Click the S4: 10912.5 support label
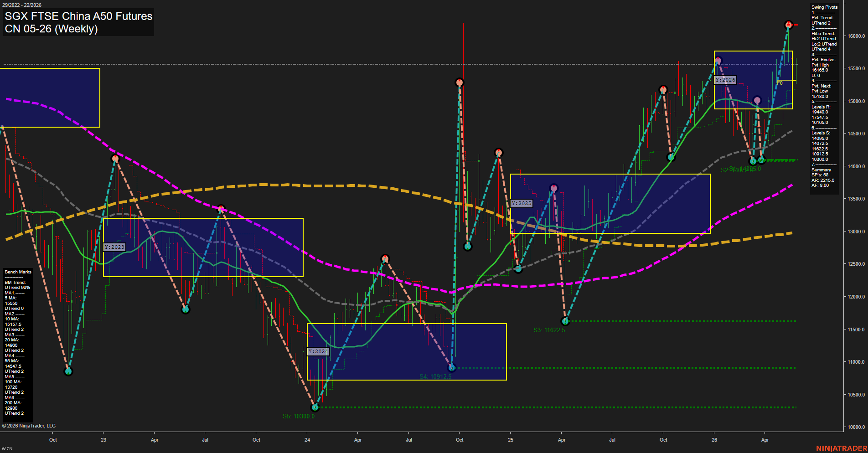Viewport: 868px width, 453px height. click(x=435, y=376)
